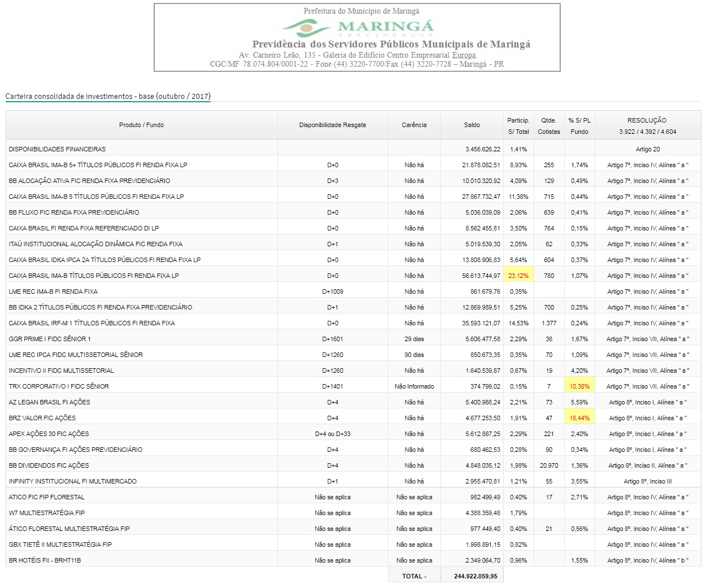Click the 'Carteira consolidada de investimentos' heading
Screen dimensions: 706x588
(x=107, y=96)
